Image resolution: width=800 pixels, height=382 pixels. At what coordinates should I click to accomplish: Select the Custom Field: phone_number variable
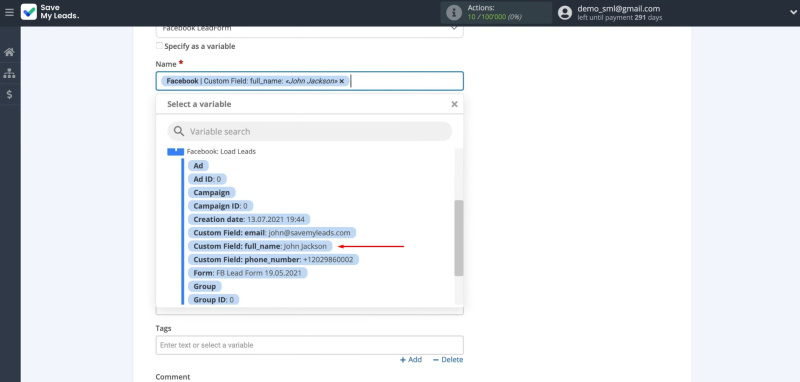[x=273, y=260]
